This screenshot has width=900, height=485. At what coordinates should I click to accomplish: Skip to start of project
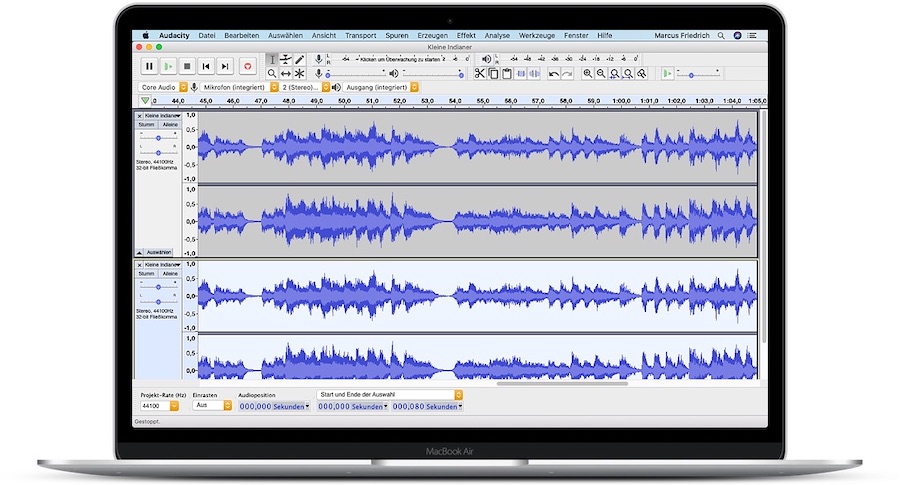[x=206, y=67]
